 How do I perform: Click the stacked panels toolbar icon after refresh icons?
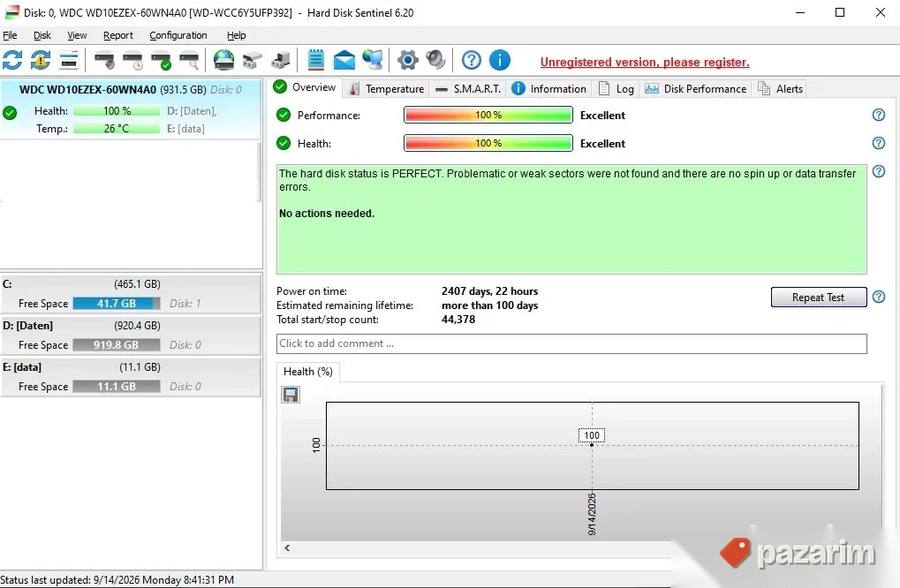[x=69, y=60]
